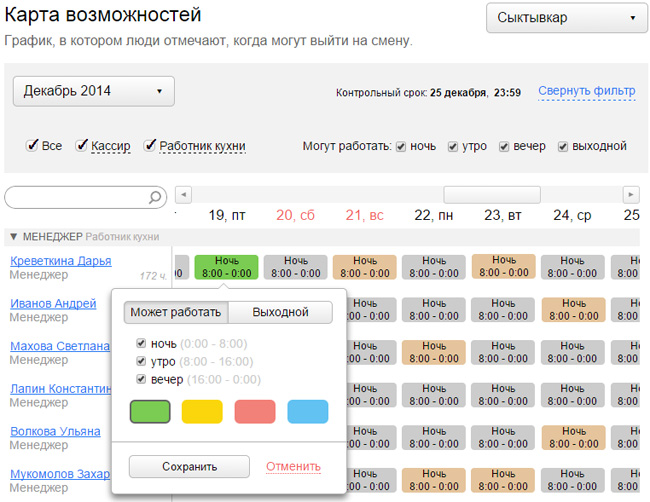This screenshot has width=650, height=502.
Task: Open Мукомолов Захар profile link
Action: coord(60,474)
